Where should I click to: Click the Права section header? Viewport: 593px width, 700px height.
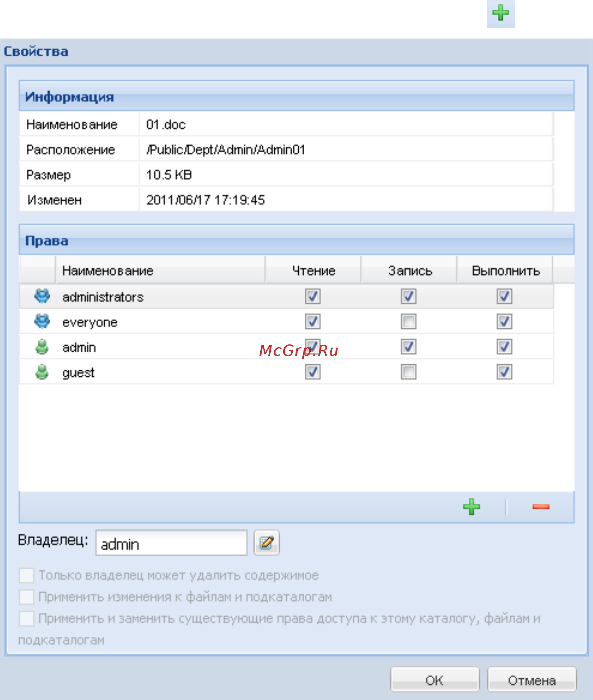click(297, 240)
